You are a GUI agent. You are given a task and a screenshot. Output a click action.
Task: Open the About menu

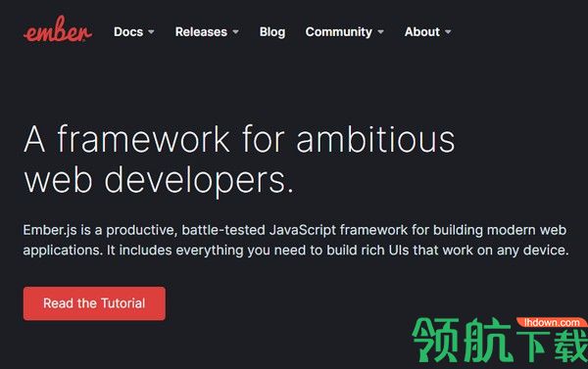(421, 32)
